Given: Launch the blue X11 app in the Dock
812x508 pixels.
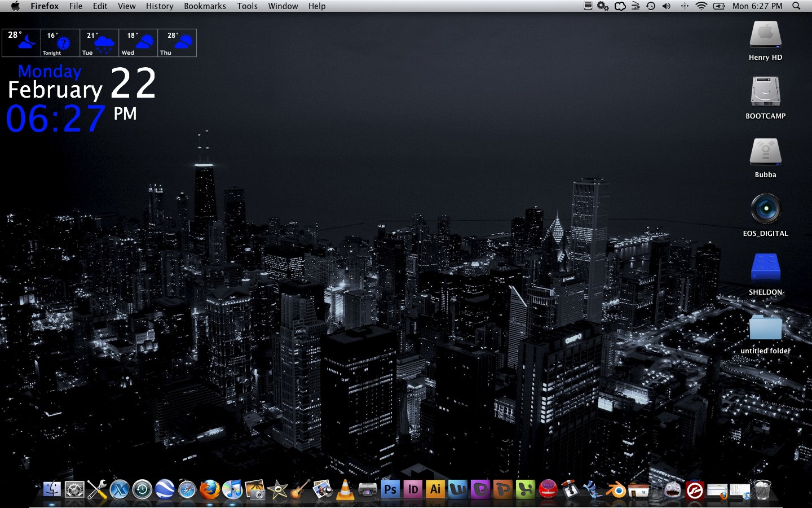Looking at the screenshot, I should click(120, 489).
